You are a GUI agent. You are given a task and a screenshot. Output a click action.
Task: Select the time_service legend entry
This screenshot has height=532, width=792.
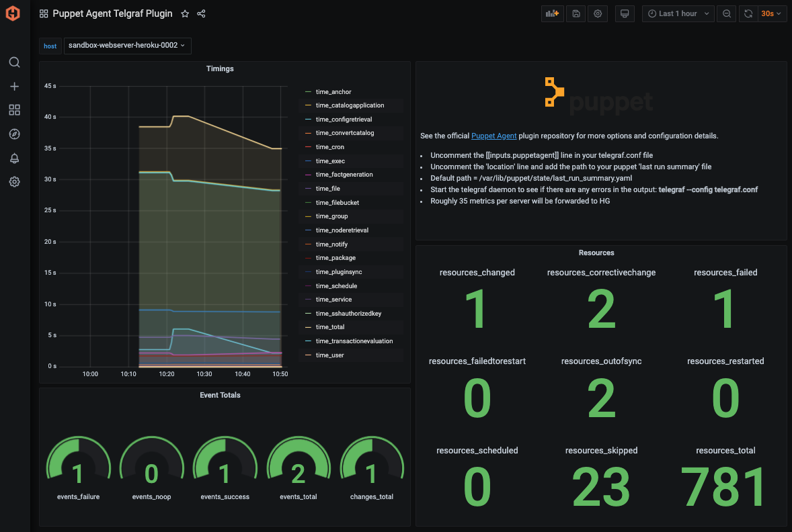[x=333, y=300]
